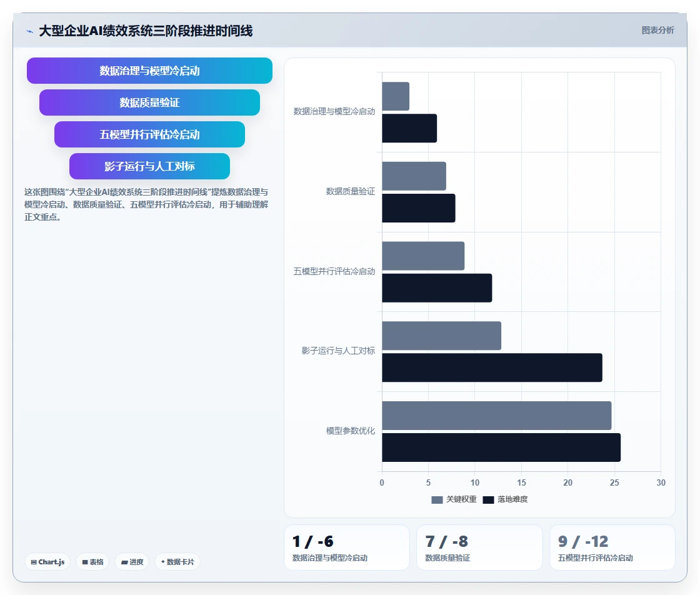Image resolution: width=700 pixels, height=595 pixels.
Task: Click the gray 关键权重 bar for 数据质量验证
Action: pyautogui.click(x=414, y=176)
